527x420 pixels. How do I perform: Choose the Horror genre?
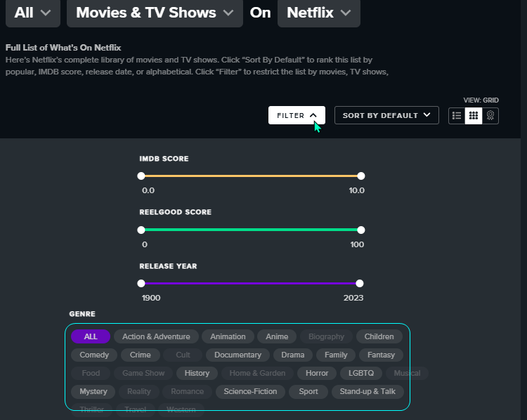(317, 373)
